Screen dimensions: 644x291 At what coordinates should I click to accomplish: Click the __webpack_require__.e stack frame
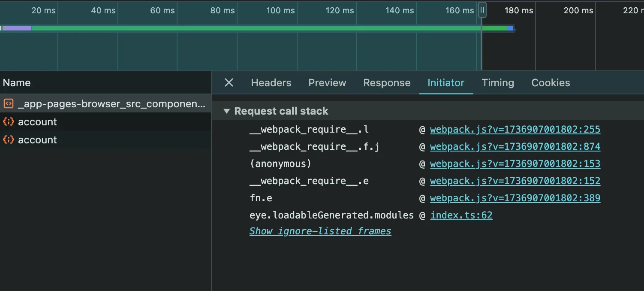[x=309, y=181]
